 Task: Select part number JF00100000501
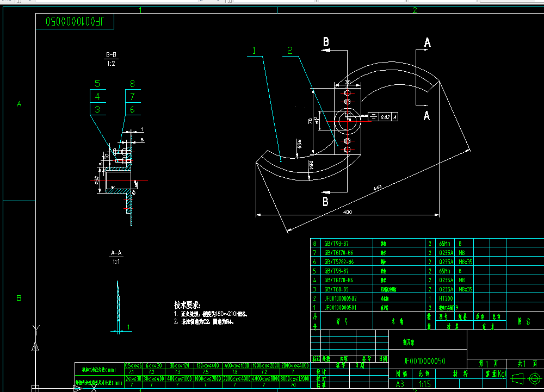point(341,307)
